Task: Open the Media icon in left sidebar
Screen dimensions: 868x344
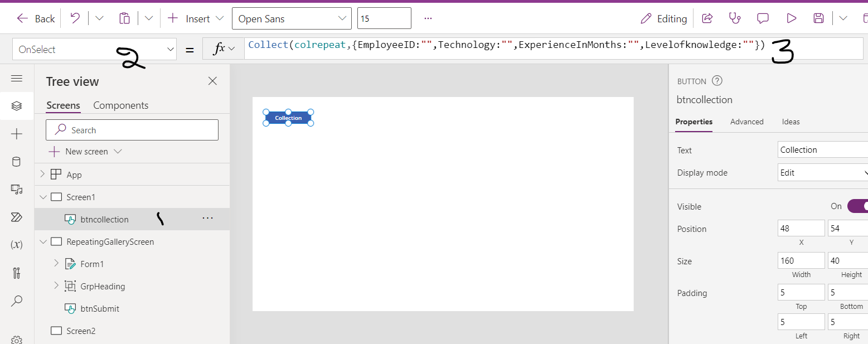Action: (x=17, y=190)
